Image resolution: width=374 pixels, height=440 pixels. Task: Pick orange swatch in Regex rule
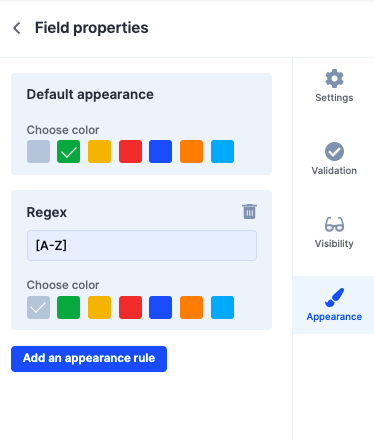click(191, 307)
